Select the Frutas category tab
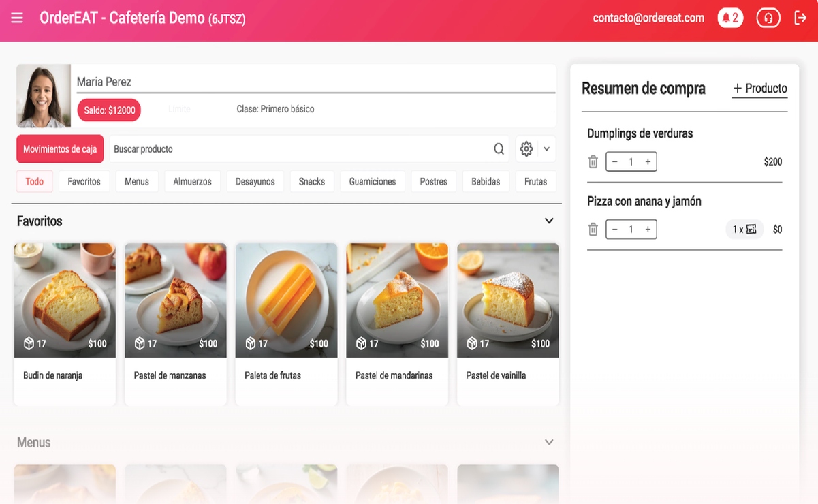Image resolution: width=818 pixels, height=504 pixels. coord(536,182)
